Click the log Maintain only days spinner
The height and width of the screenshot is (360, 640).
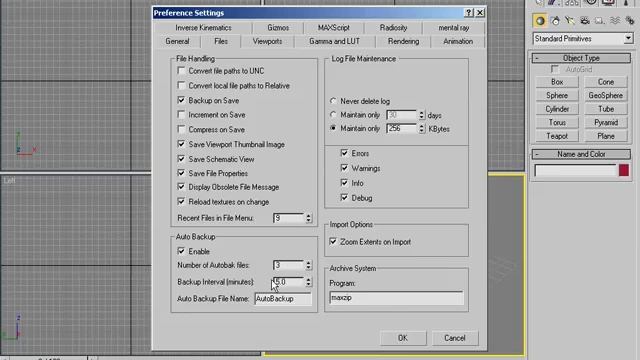tap(422, 115)
